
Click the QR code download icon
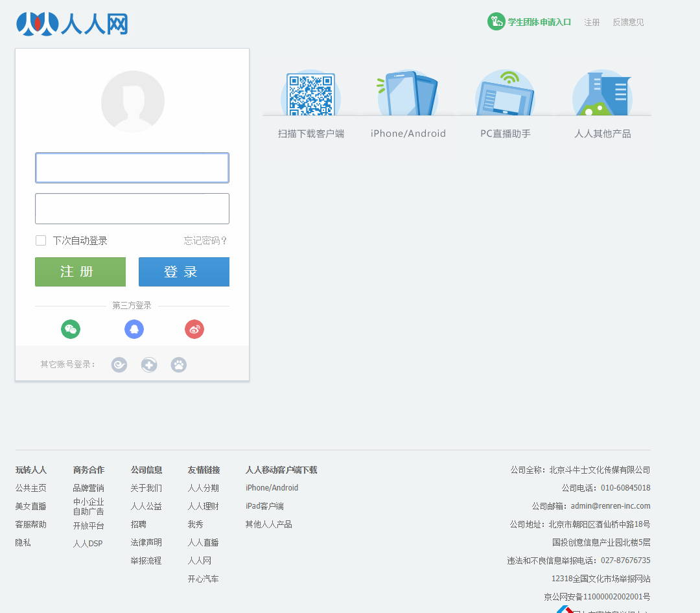(310, 95)
